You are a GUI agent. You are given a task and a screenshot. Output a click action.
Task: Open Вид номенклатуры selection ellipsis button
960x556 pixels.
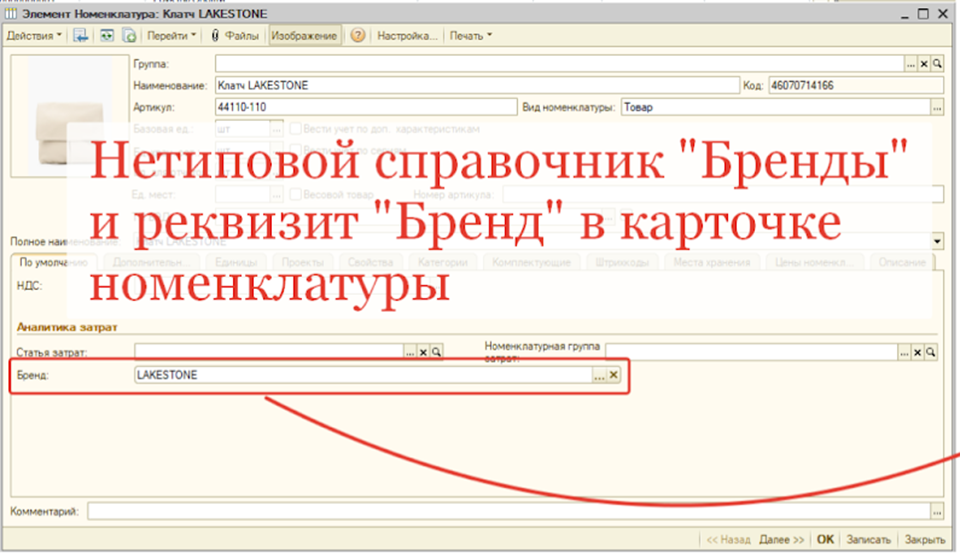click(936, 106)
